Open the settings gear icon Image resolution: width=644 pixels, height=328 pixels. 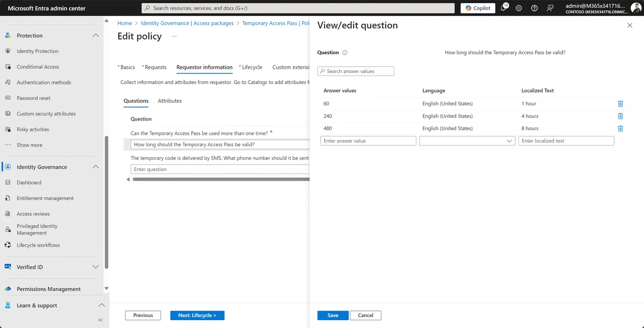pyautogui.click(x=519, y=8)
